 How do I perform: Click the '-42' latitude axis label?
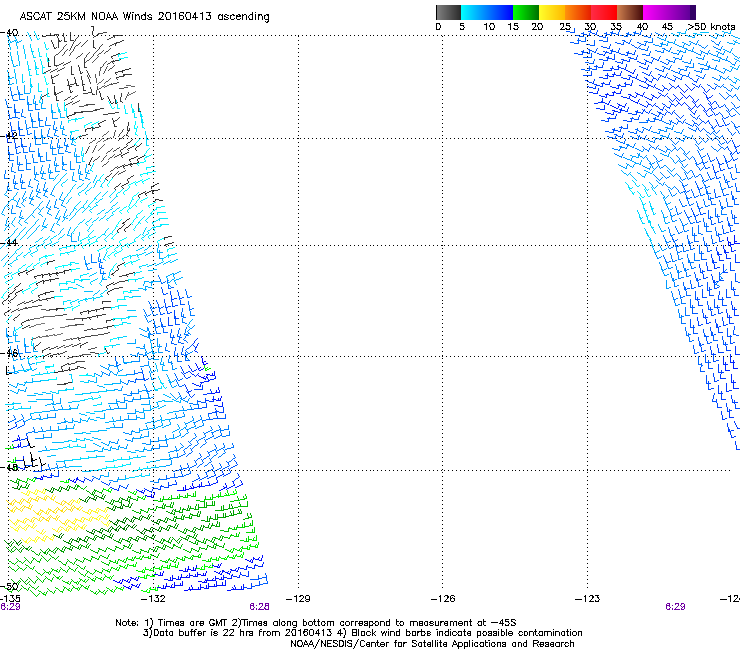9,135
